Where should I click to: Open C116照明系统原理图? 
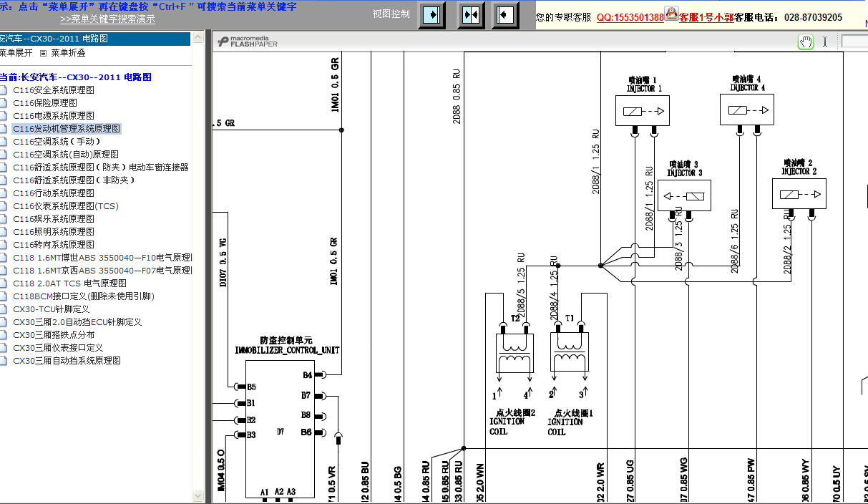(54, 232)
